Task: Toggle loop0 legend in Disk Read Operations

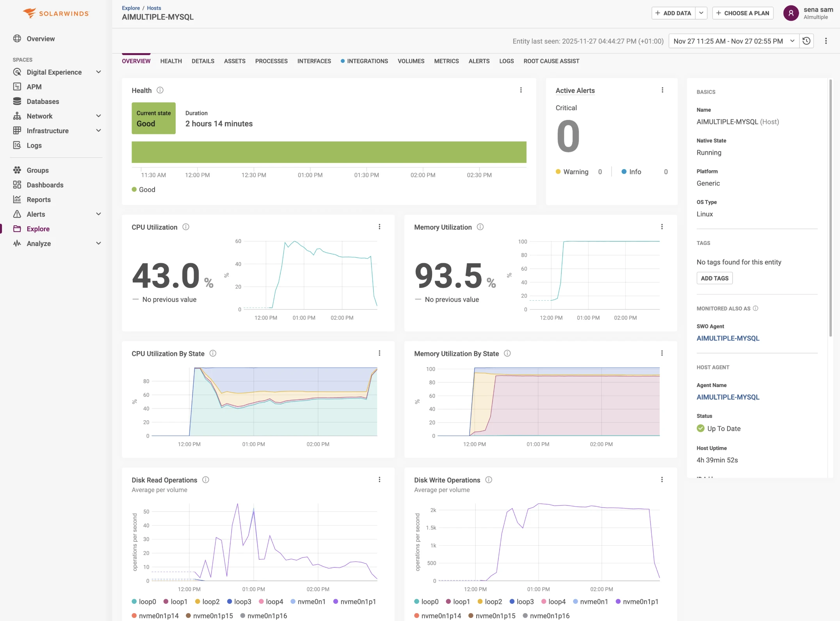Action: coord(144,601)
